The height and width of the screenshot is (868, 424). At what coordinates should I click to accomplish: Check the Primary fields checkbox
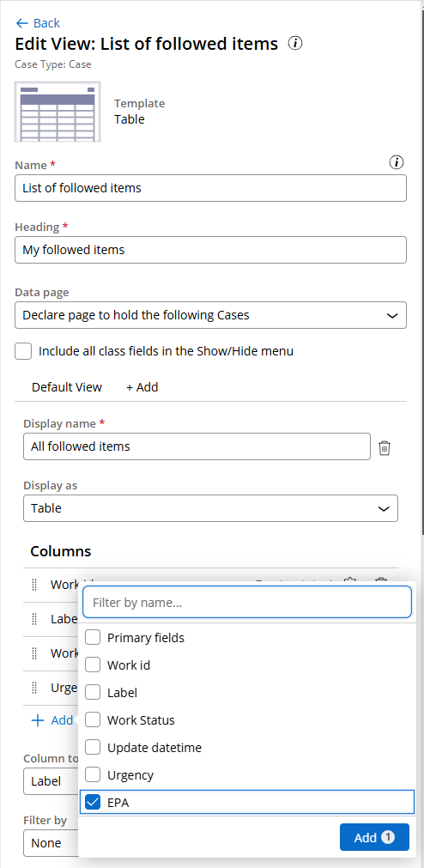93,637
